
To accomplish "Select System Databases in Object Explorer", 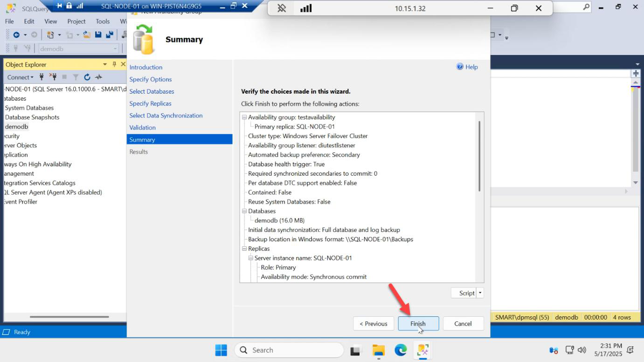I will coord(29,108).
